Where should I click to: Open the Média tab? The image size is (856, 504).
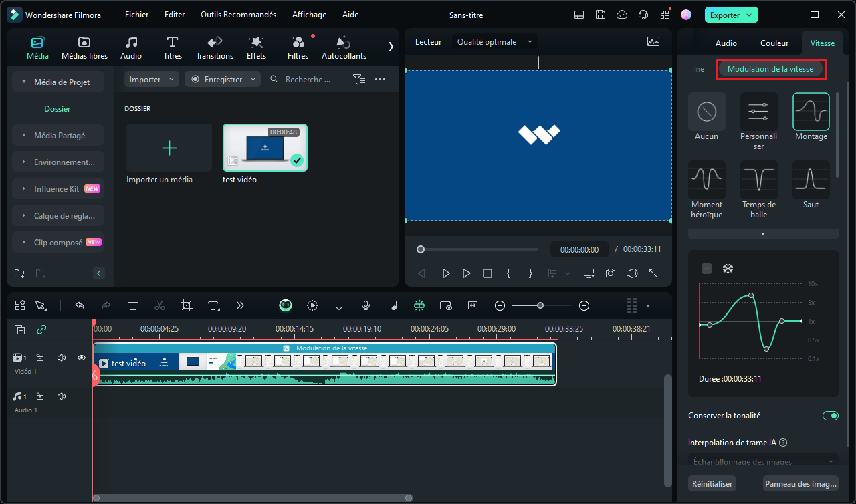(37, 48)
